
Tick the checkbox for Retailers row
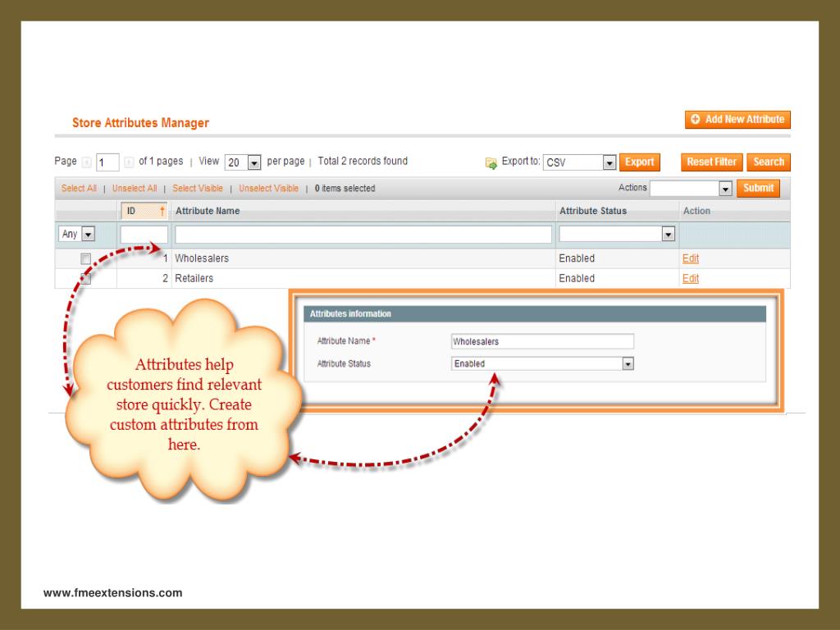pyautogui.click(x=85, y=279)
